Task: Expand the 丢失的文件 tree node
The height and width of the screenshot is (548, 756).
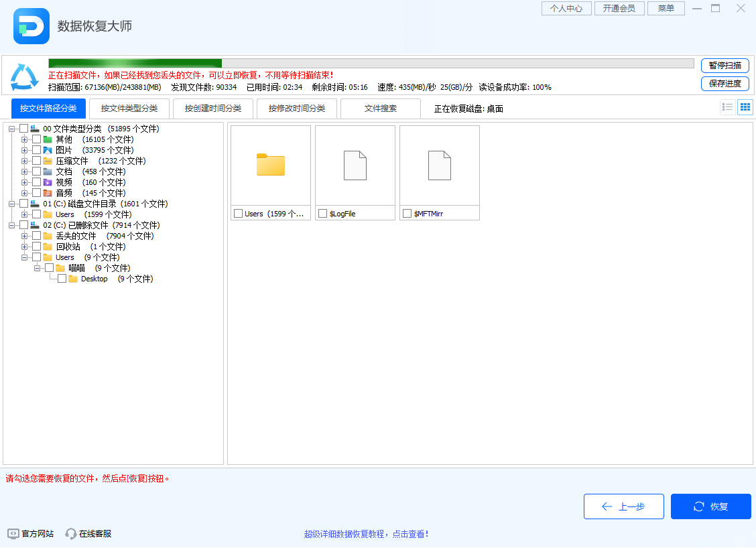Action: click(24, 236)
